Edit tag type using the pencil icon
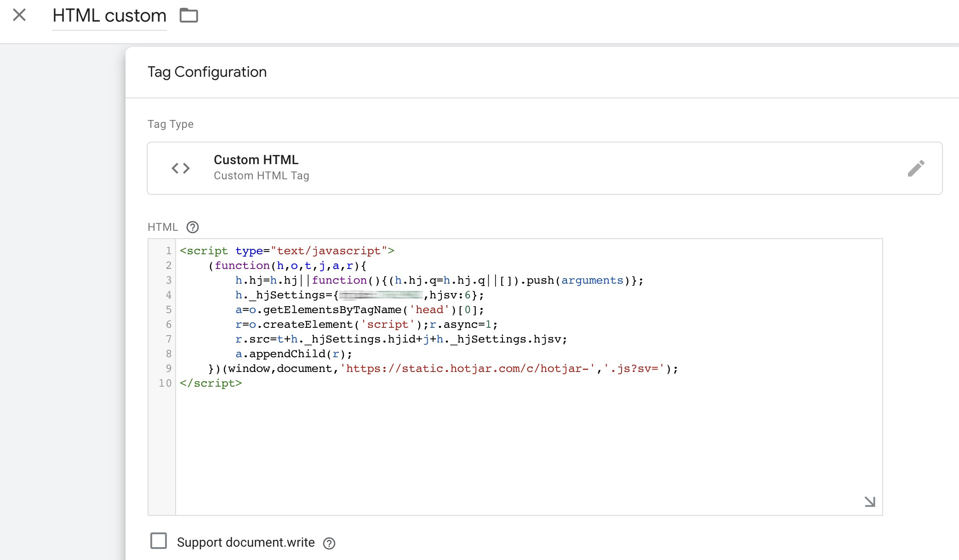This screenshot has height=560, width=959. pos(917,169)
